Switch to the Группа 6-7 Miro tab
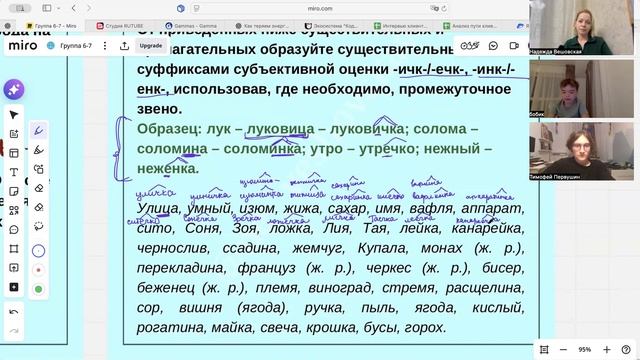 (51, 26)
